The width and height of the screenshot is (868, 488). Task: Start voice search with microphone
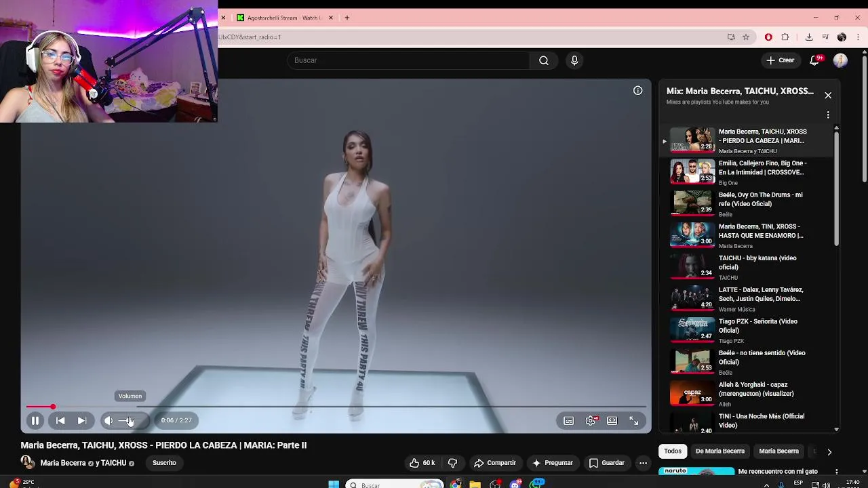pos(574,60)
